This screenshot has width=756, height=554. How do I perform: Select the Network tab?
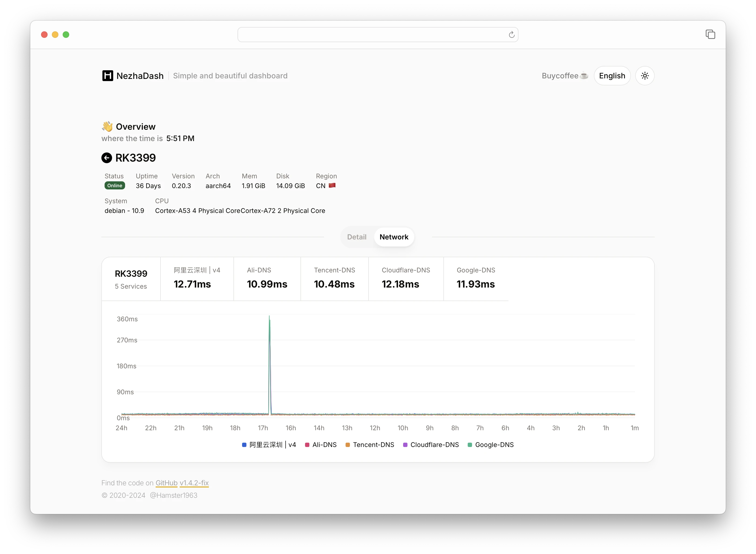coord(394,237)
